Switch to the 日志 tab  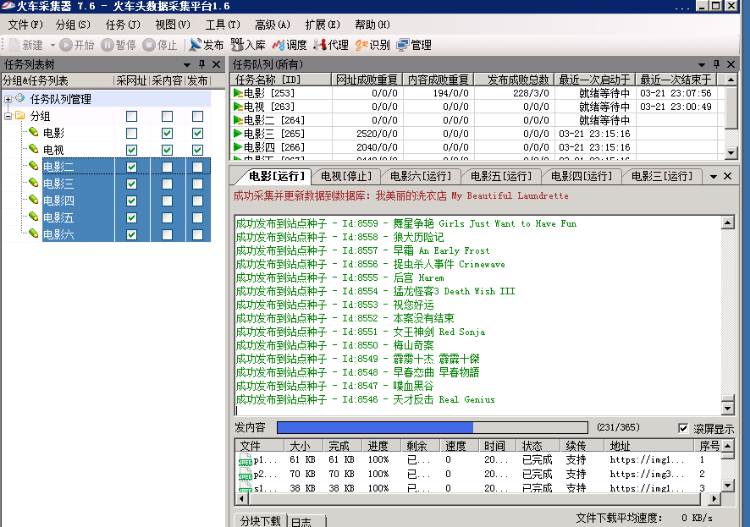point(300,521)
